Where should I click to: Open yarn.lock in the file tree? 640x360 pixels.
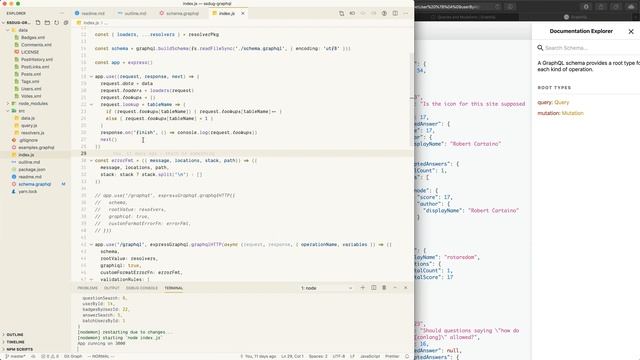tap(28, 192)
